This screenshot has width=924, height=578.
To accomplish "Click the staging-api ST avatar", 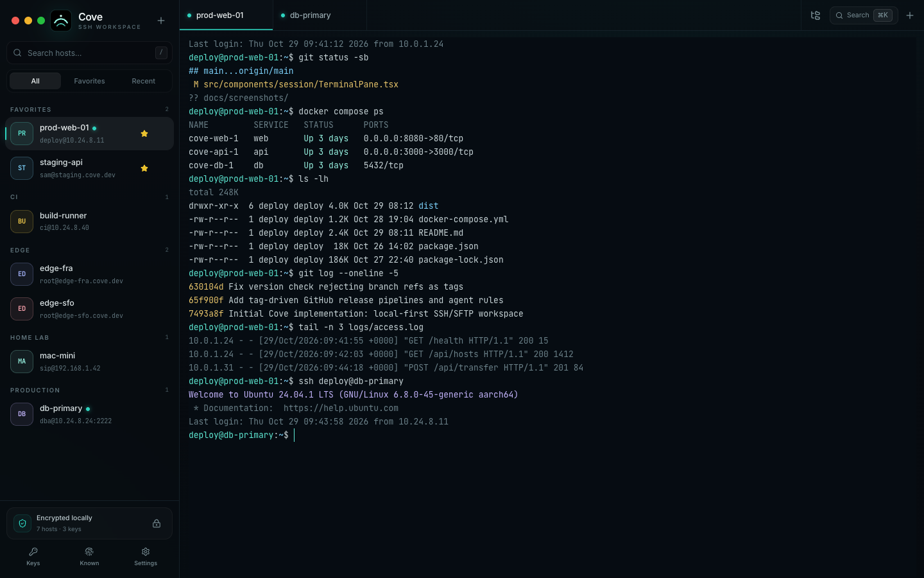I will point(22,168).
